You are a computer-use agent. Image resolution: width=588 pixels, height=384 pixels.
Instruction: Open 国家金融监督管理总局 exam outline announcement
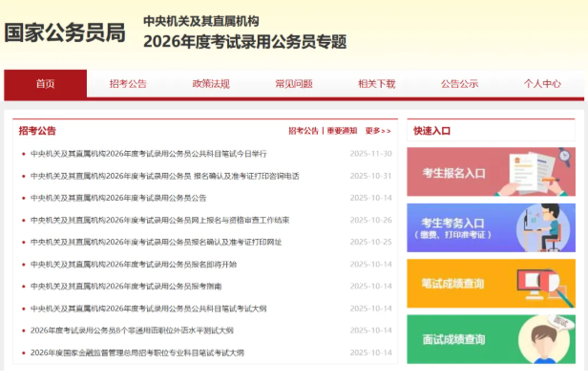tap(136, 352)
